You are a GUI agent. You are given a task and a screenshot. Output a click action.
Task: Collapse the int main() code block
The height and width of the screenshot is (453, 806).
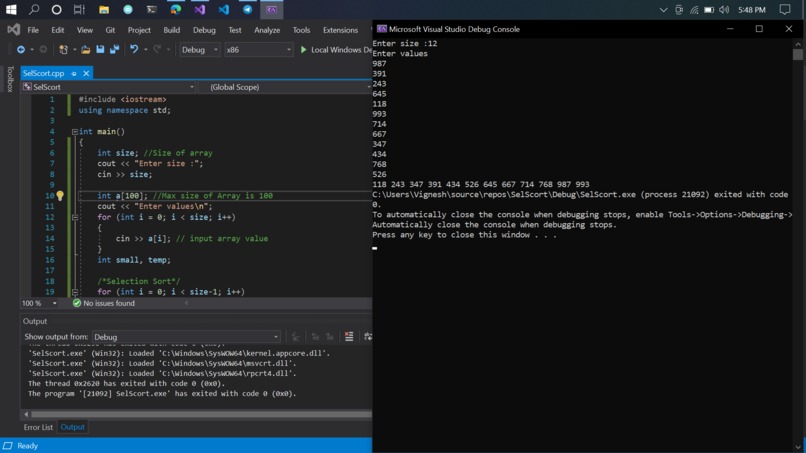tap(75, 132)
